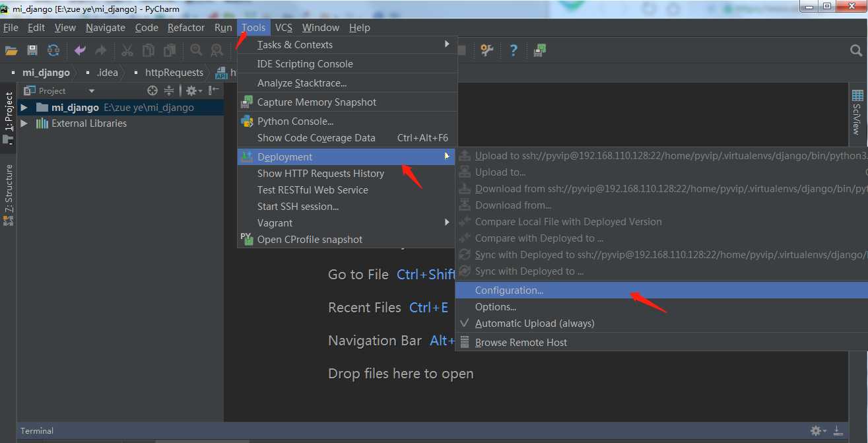Click the Open folder toolbar icon
The height and width of the screenshot is (443, 868).
click(x=11, y=50)
